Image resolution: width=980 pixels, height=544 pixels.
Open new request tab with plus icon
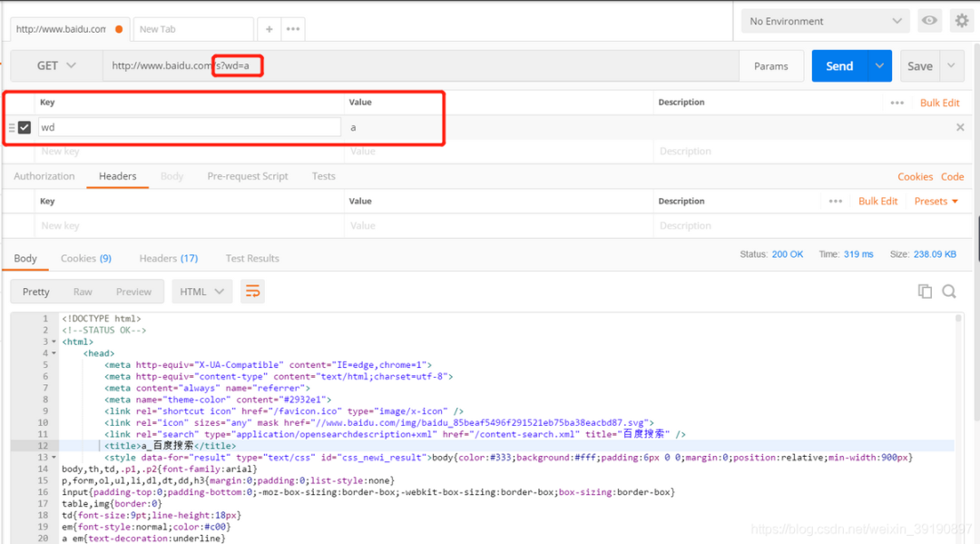(269, 29)
